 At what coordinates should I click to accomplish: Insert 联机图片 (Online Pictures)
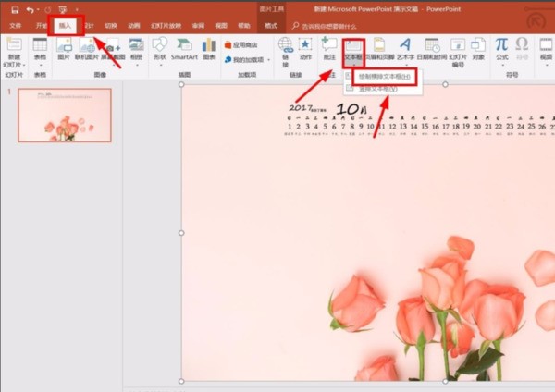point(87,49)
